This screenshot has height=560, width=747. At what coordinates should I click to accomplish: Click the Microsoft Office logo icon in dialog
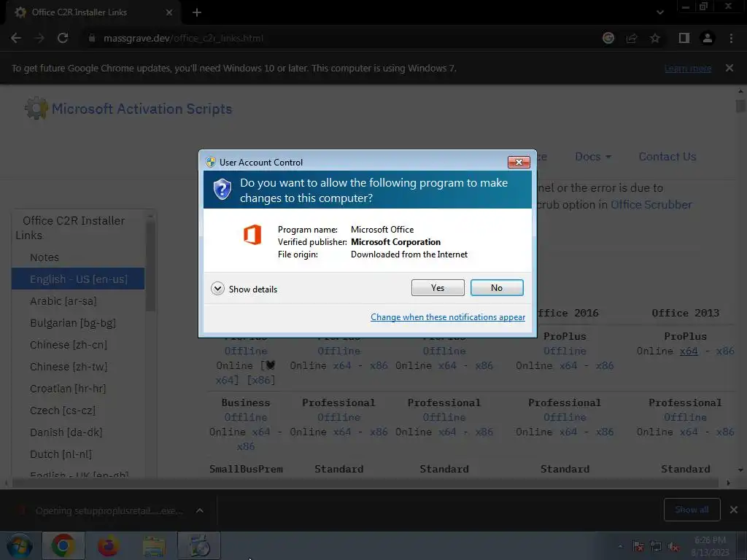(x=252, y=235)
